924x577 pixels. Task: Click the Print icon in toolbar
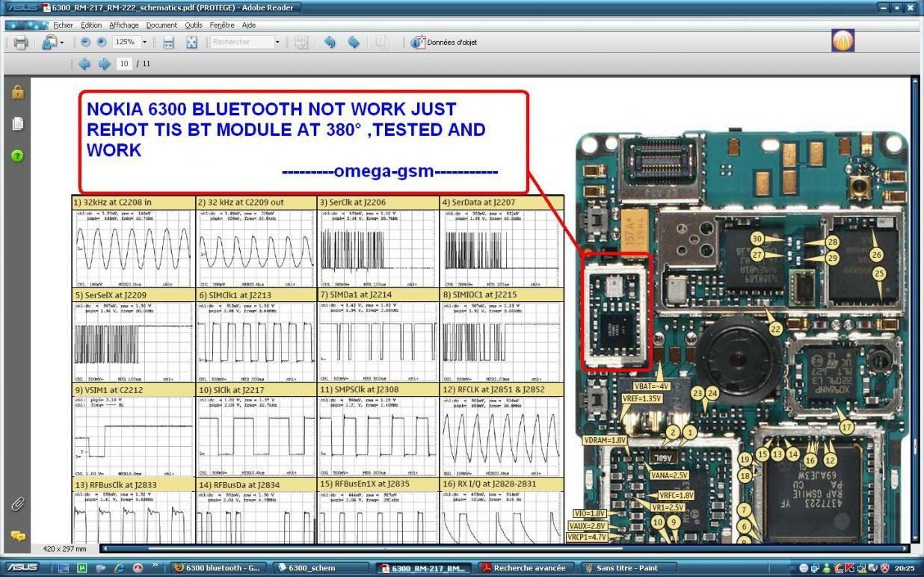click(20, 43)
